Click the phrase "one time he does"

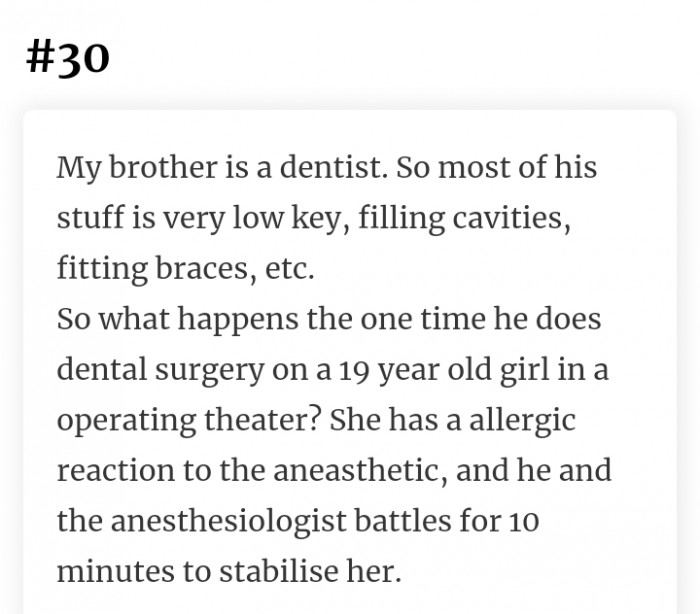(480, 319)
